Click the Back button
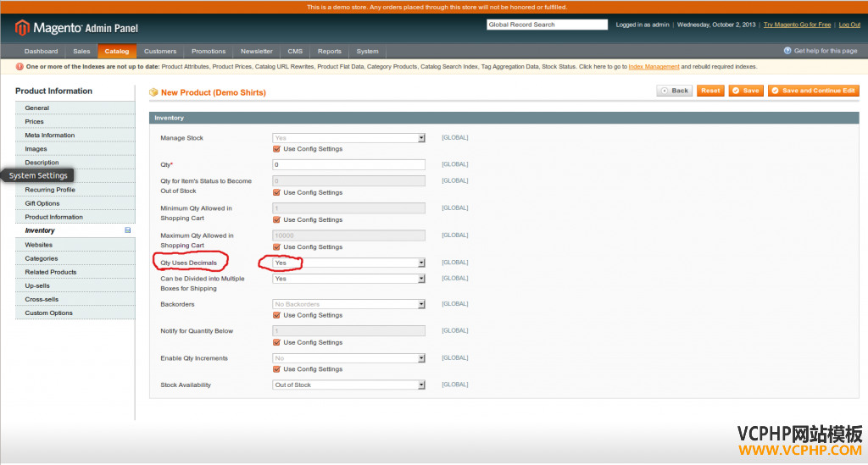The height and width of the screenshot is (465, 868). [x=674, y=91]
